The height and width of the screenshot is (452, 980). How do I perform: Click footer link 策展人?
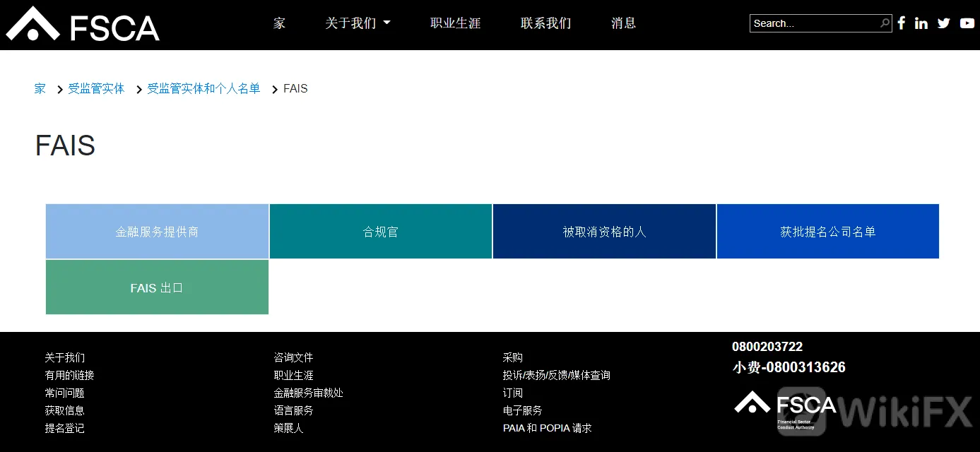pyautogui.click(x=288, y=428)
